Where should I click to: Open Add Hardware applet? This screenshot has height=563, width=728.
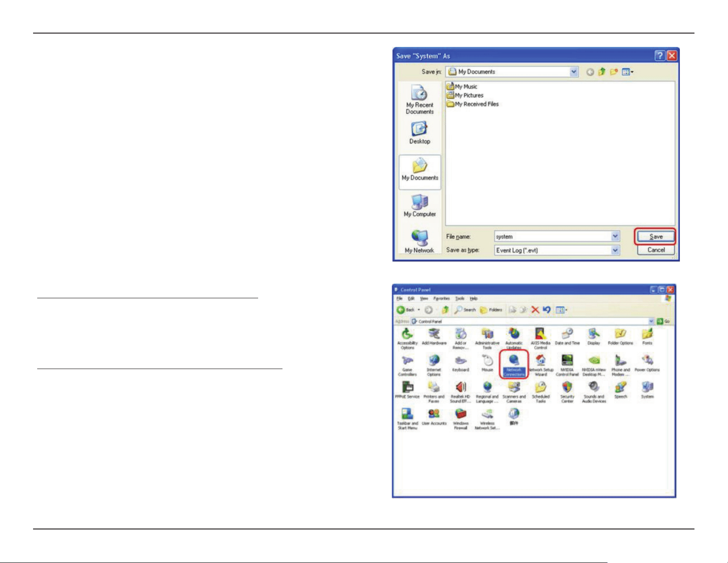click(x=434, y=337)
